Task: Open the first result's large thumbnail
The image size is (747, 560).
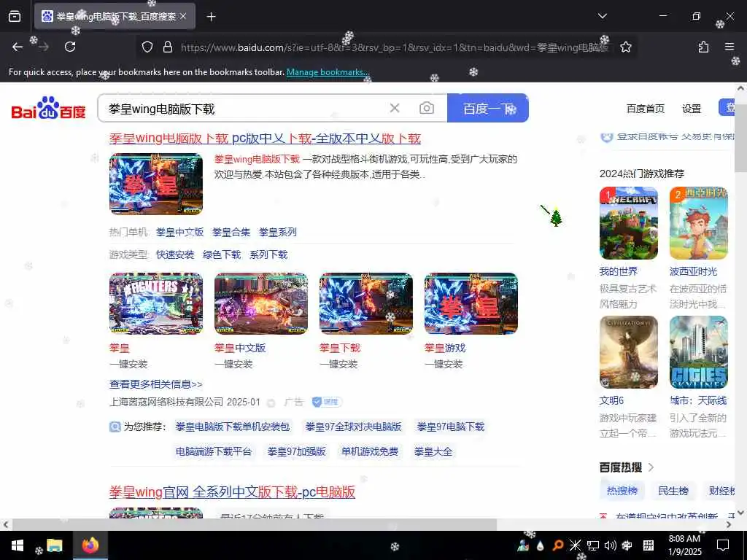Action: coord(156,184)
